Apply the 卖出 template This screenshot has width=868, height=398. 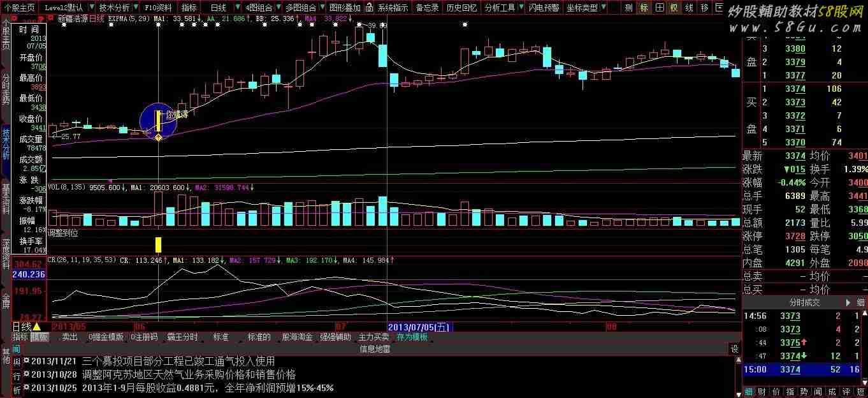69,337
